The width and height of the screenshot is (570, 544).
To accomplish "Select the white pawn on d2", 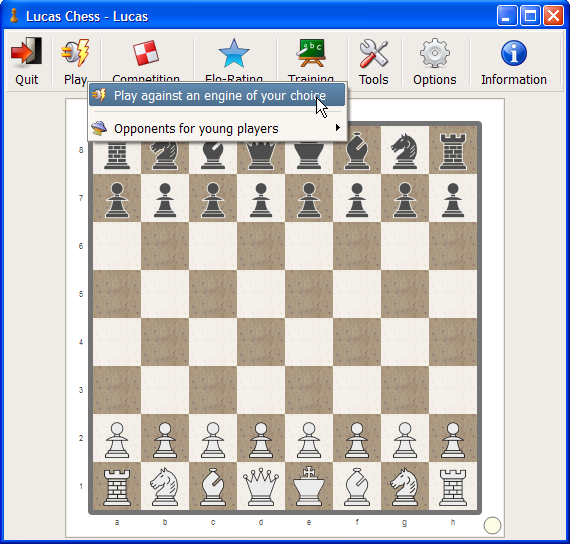I will tap(261, 440).
